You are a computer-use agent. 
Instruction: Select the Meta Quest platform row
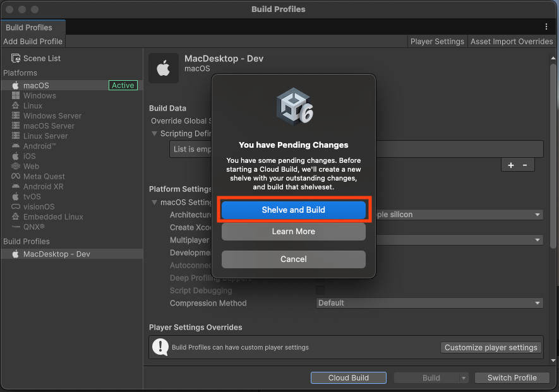click(72, 176)
